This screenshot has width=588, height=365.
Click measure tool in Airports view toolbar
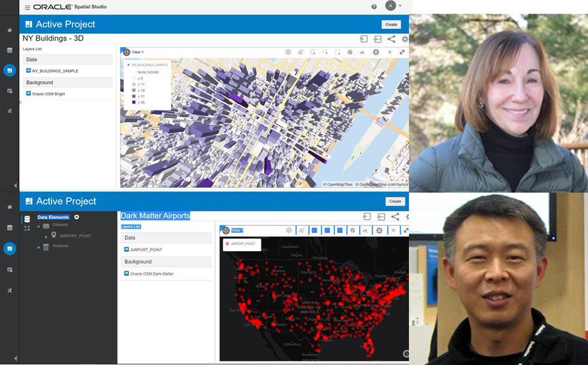point(365,230)
